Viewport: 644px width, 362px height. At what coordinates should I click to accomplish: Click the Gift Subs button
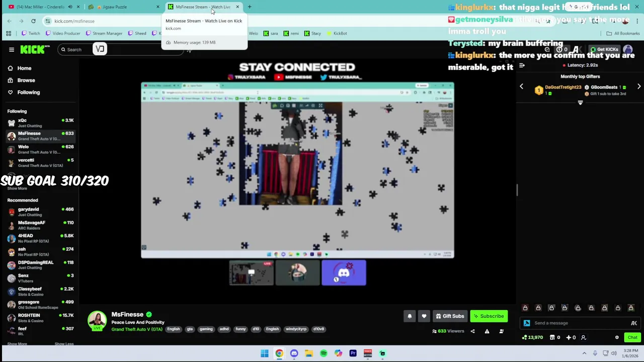point(450,316)
